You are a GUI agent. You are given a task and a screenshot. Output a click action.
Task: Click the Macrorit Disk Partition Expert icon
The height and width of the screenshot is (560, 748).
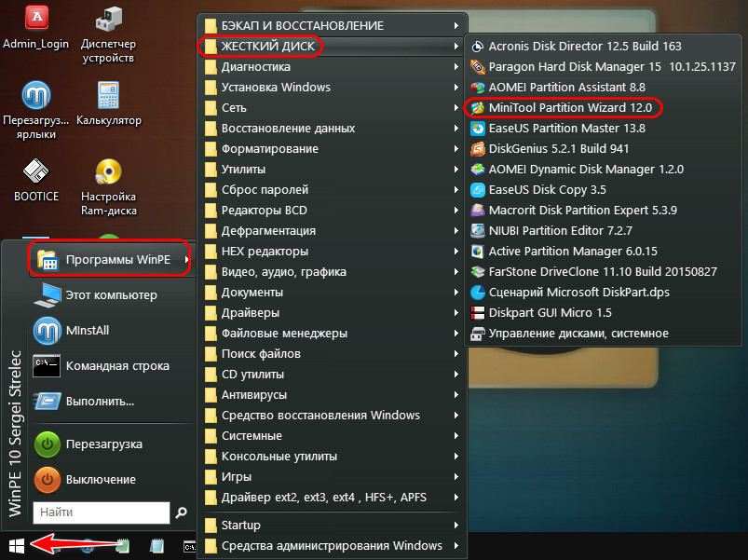tap(477, 211)
